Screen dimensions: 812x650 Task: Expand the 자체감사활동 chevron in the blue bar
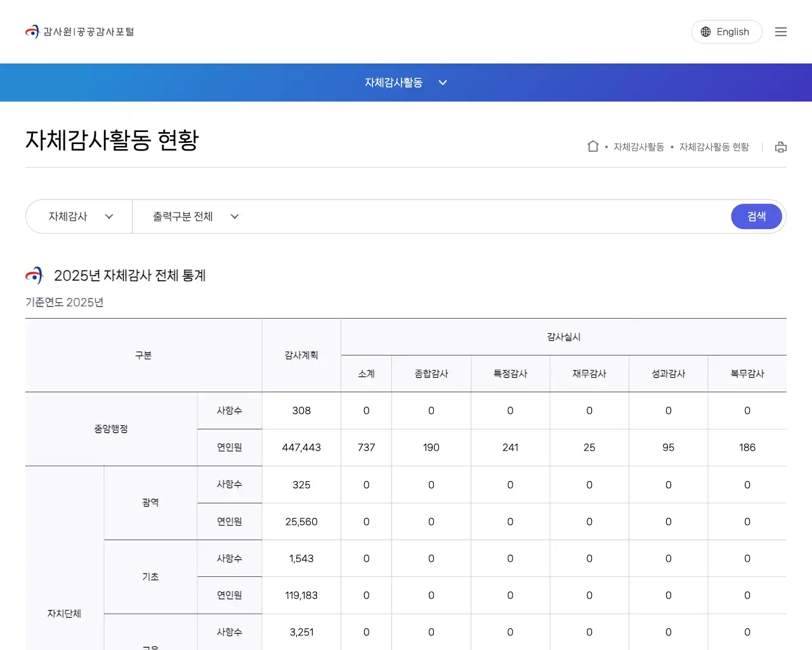pos(443,83)
